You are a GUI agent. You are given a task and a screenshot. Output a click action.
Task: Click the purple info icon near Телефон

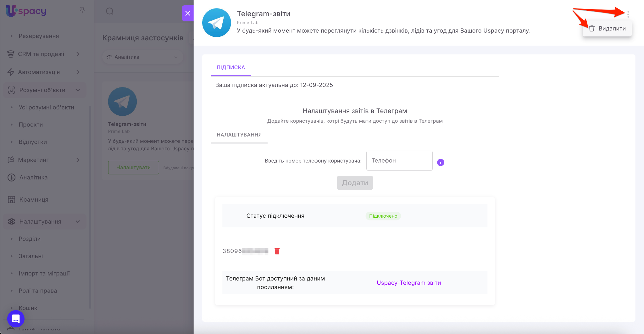pyautogui.click(x=441, y=162)
